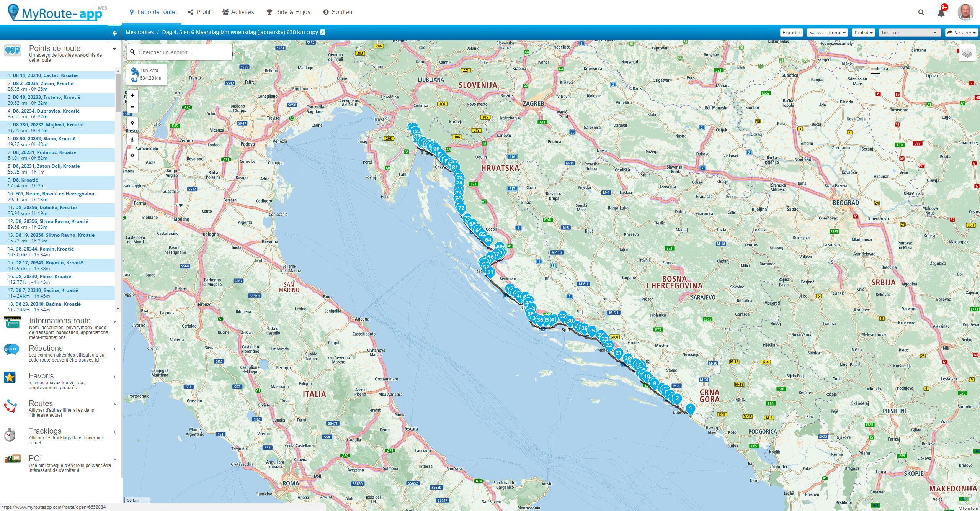Collapse the sidebar with the back arrow
Image resolution: width=980 pixels, height=511 pixels.
(x=114, y=33)
